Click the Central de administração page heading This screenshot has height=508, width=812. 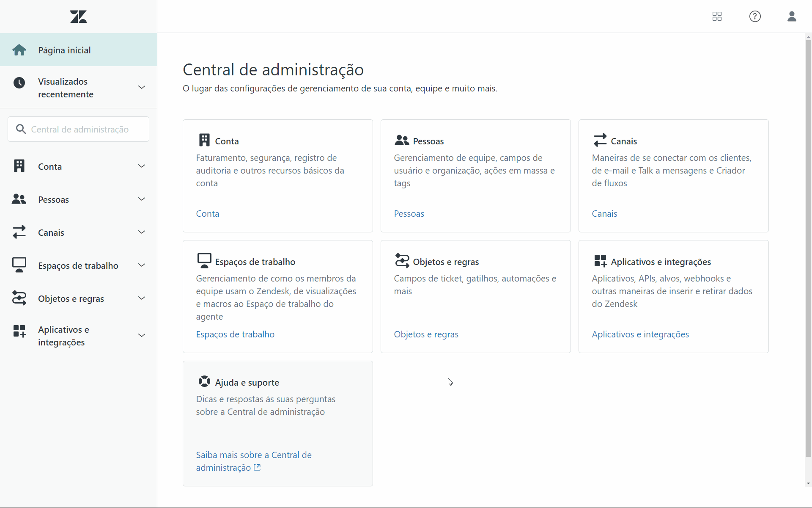click(273, 69)
